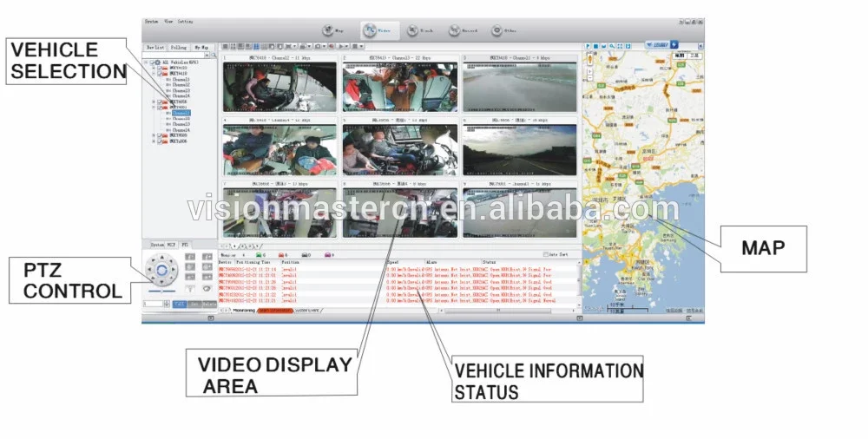Image resolution: width=868 pixels, height=439 pixels.
Task: Select the single-view layout icon in video toolbar
Action: point(226,47)
